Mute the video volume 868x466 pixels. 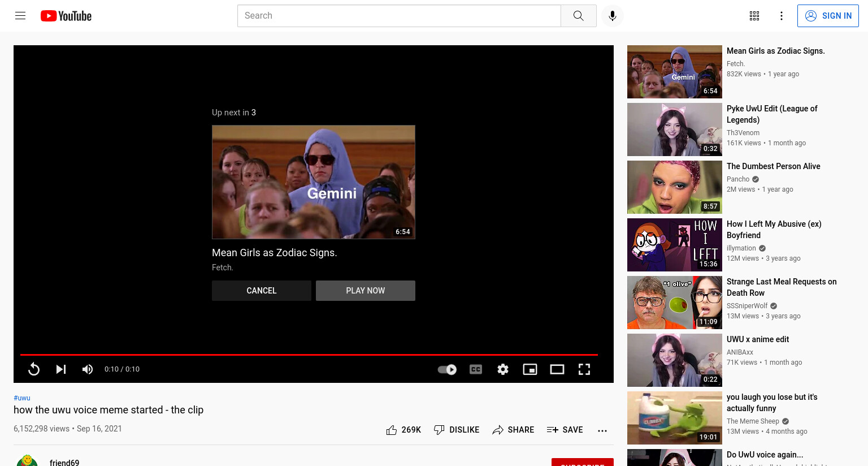pos(88,369)
